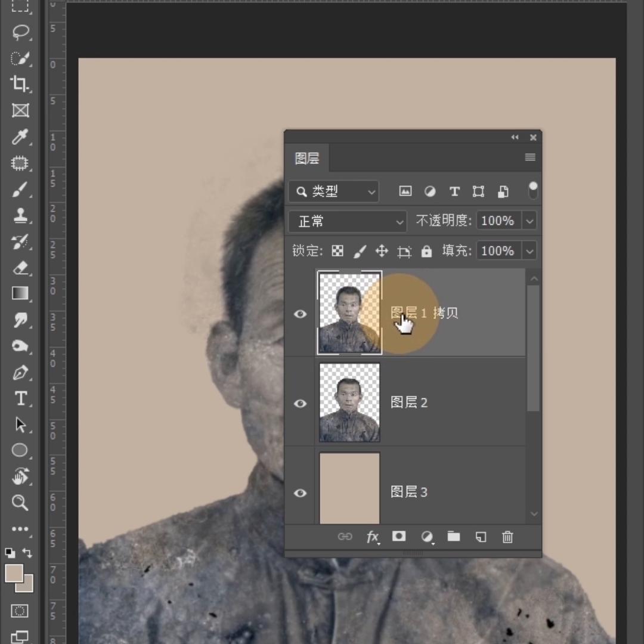
Task: Open the layer filter 类型 dropdown
Action: tap(333, 191)
